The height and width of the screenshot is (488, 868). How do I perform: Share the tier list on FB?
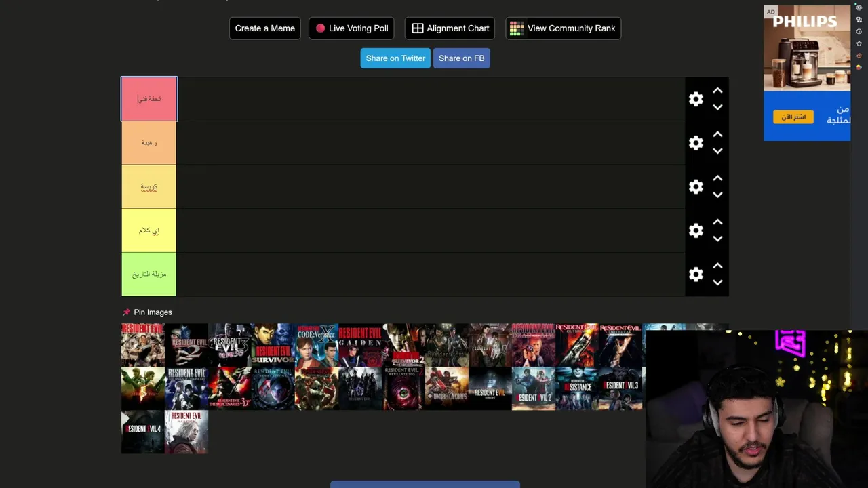[461, 58]
